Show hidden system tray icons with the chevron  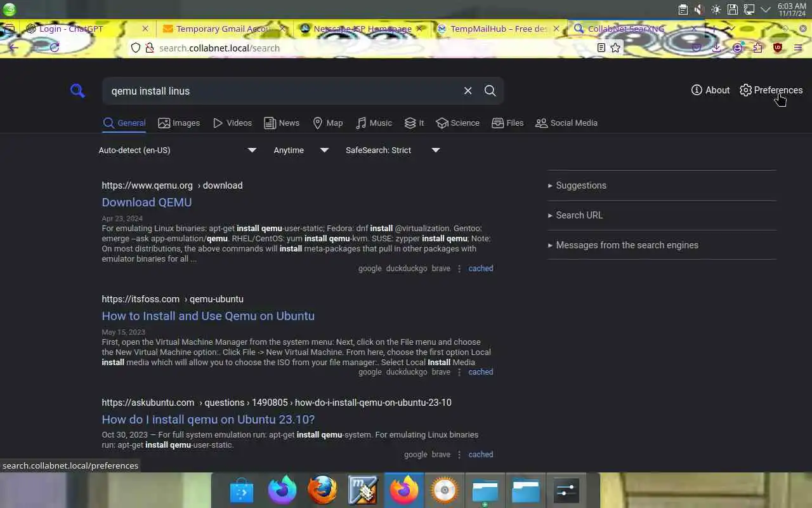[766, 10]
